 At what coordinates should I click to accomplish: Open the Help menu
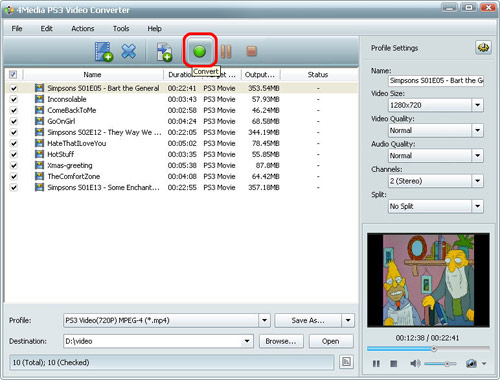coord(154,29)
